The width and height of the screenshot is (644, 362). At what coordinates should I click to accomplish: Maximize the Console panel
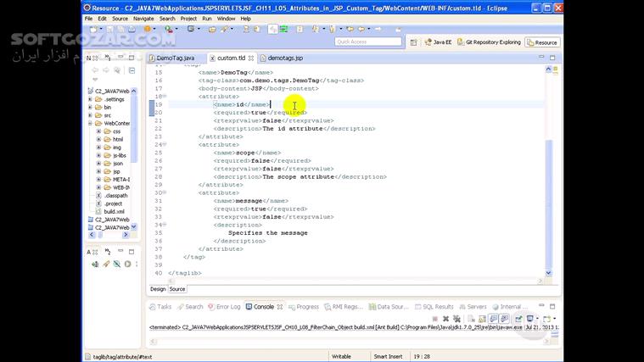pos(552,306)
